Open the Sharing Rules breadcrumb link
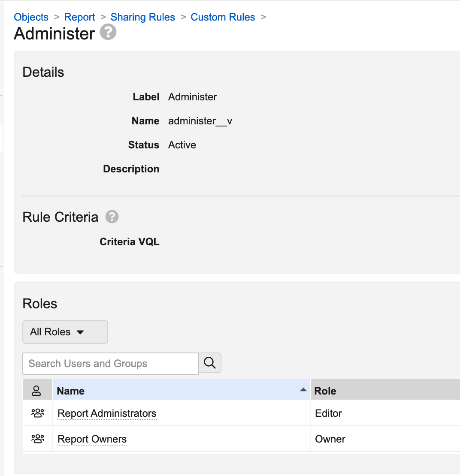Image resolution: width=460 pixels, height=476 pixels. click(x=142, y=17)
